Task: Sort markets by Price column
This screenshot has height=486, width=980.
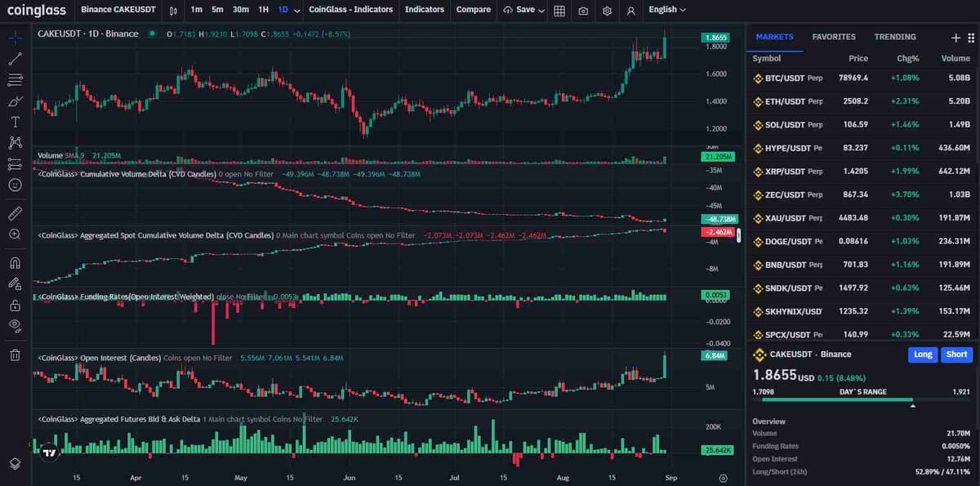Action: [x=857, y=59]
